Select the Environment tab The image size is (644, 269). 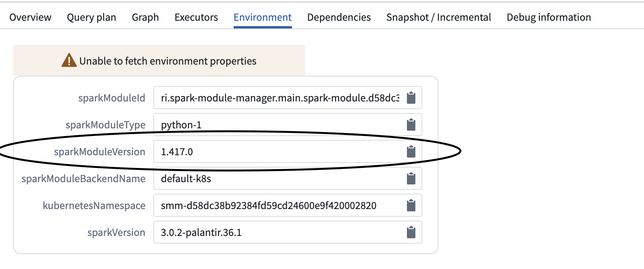click(263, 17)
